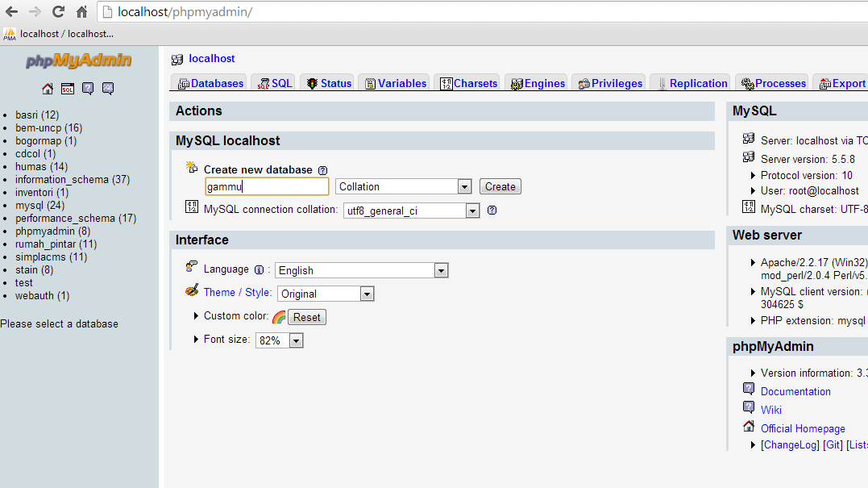Viewport: 868px width, 488px height.
Task: Open the Replication tab
Action: point(691,83)
